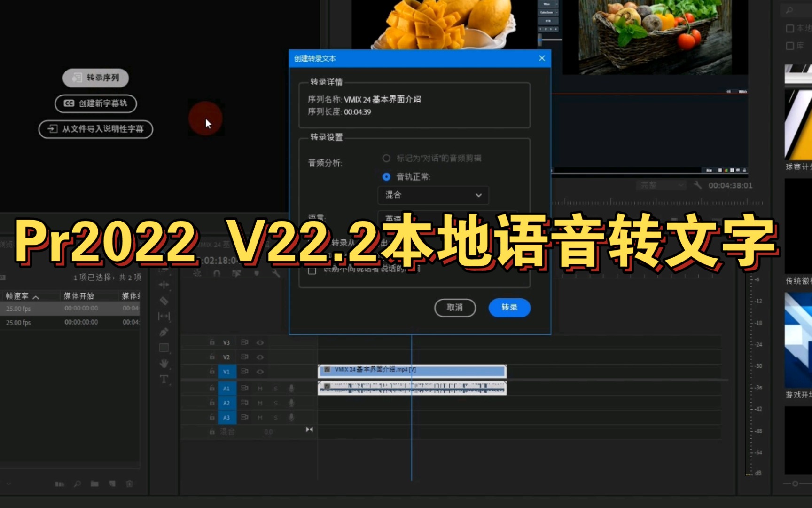The height and width of the screenshot is (508, 812).
Task: Enable voice-over recording mic on track A1
Action: pyautogui.click(x=291, y=388)
